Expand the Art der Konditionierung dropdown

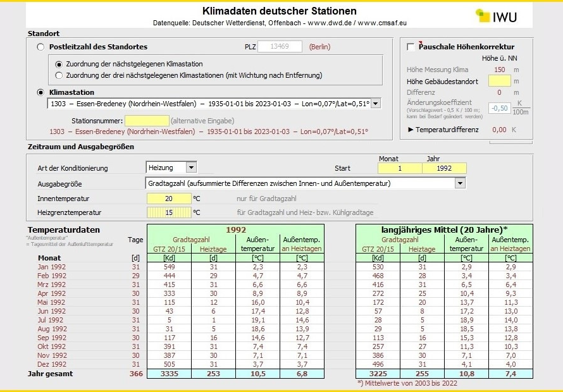click(x=191, y=168)
